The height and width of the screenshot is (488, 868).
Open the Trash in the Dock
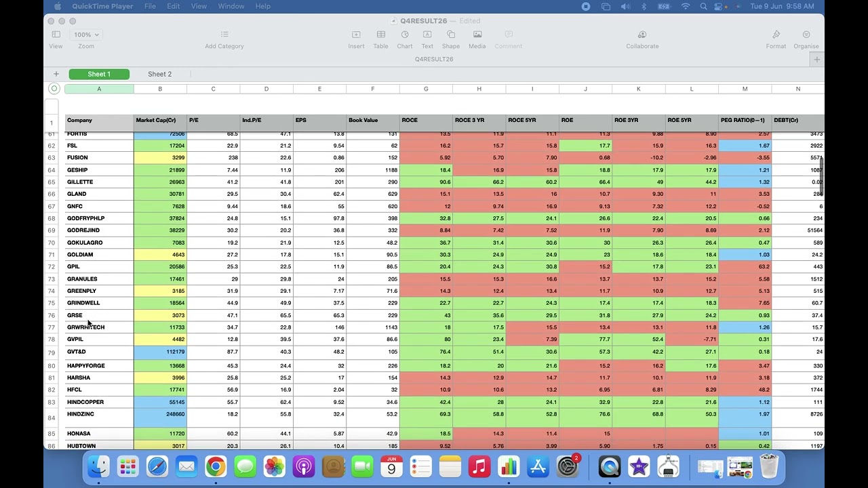769,466
